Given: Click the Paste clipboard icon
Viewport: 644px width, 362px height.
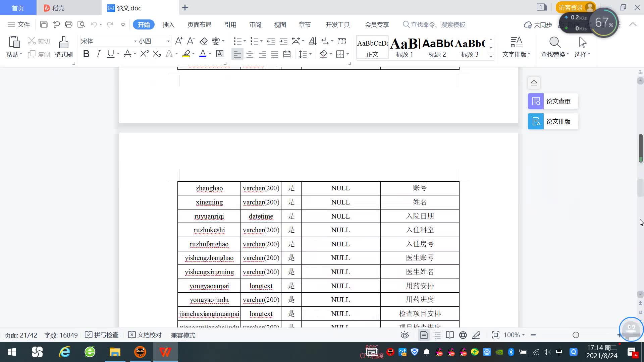Looking at the screenshot, I should pyautogui.click(x=14, y=42).
